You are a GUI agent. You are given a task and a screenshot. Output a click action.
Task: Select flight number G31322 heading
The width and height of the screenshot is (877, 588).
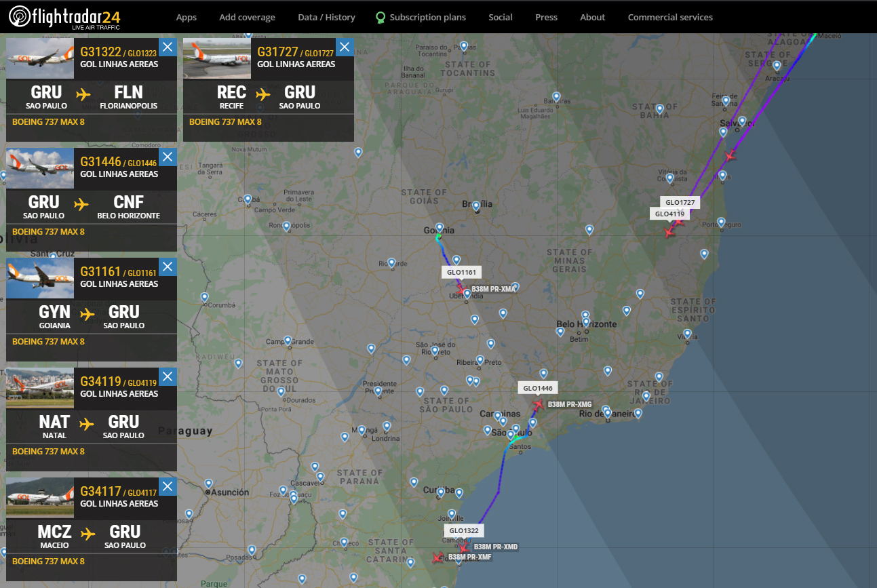coord(100,52)
